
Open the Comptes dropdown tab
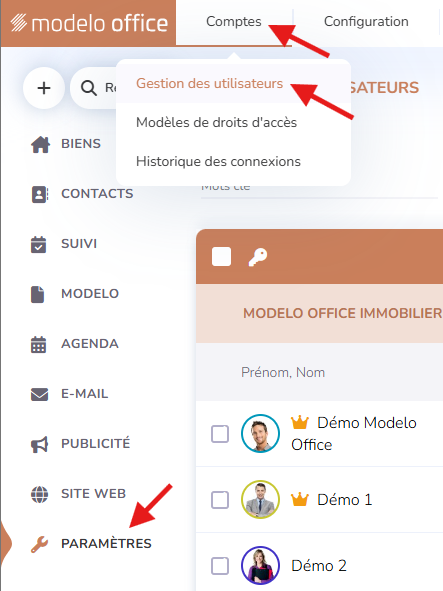234,22
